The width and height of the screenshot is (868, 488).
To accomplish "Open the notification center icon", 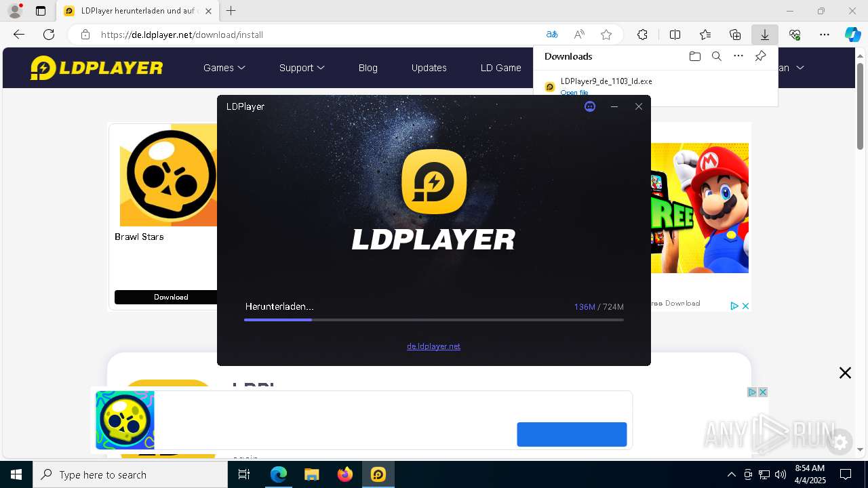I will click(x=846, y=474).
